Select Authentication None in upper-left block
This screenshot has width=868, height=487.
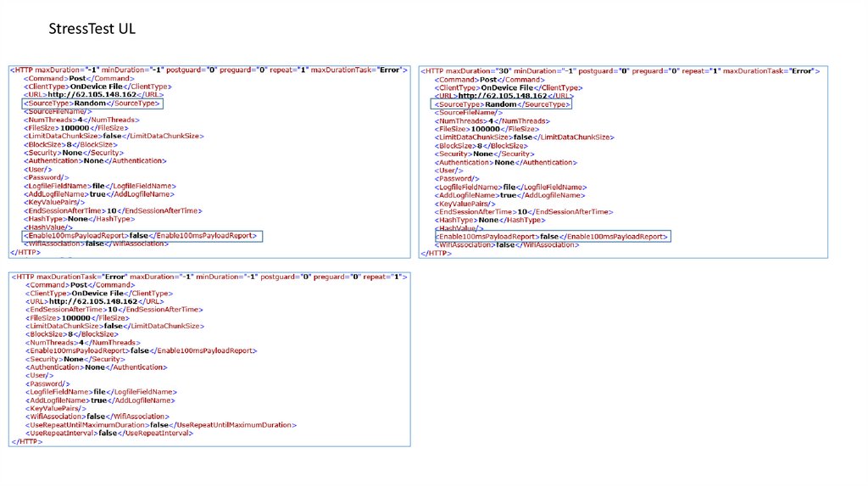click(95, 161)
